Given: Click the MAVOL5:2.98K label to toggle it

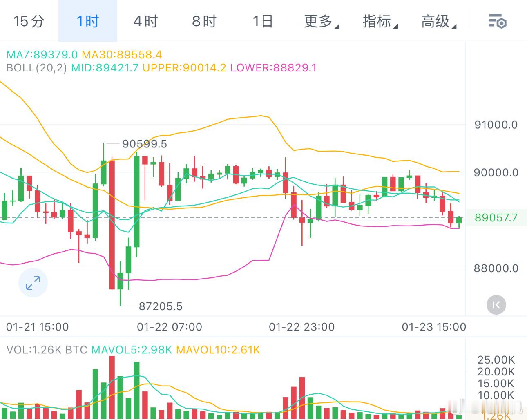Looking at the screenshot, I should (x=132, y=350).
